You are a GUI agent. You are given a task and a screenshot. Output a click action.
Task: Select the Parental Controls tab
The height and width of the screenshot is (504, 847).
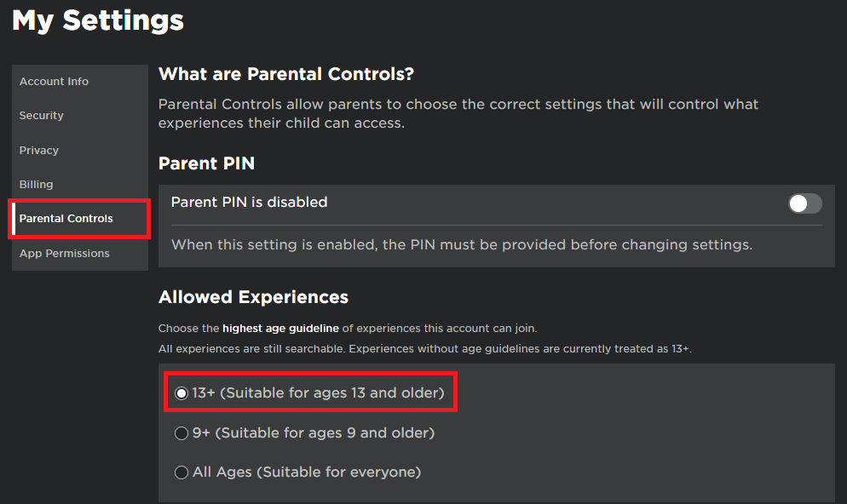coord(66,219)
